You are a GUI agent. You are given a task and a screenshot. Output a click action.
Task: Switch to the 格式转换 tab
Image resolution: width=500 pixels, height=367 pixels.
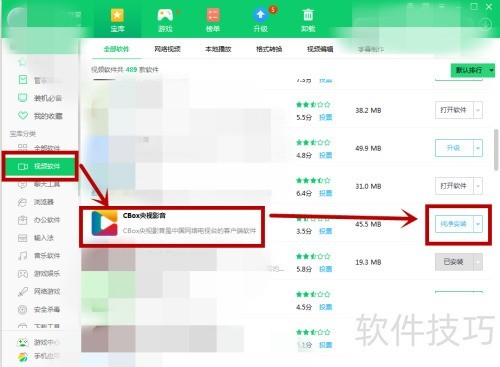(x=269, y=49)
